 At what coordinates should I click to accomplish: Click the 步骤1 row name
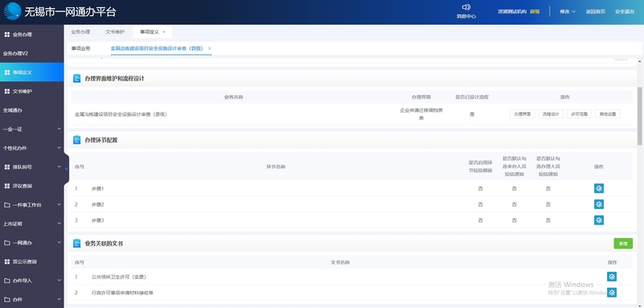pyautogui.click(x=97, y=189)
